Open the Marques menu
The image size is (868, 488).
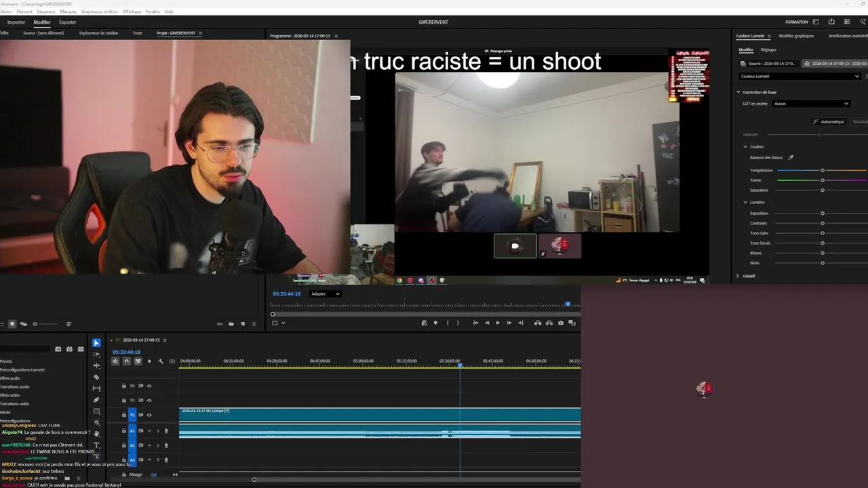[68, 12]
